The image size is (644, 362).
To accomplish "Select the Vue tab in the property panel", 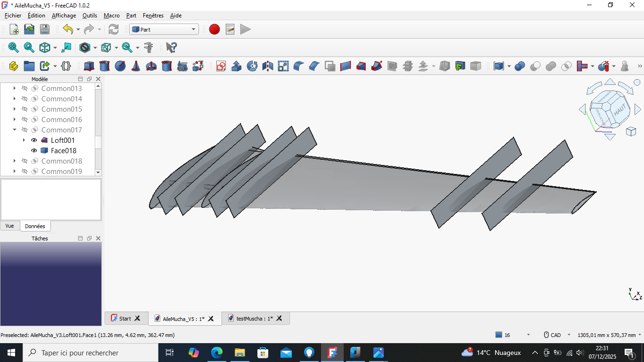I will coord(10,226).
